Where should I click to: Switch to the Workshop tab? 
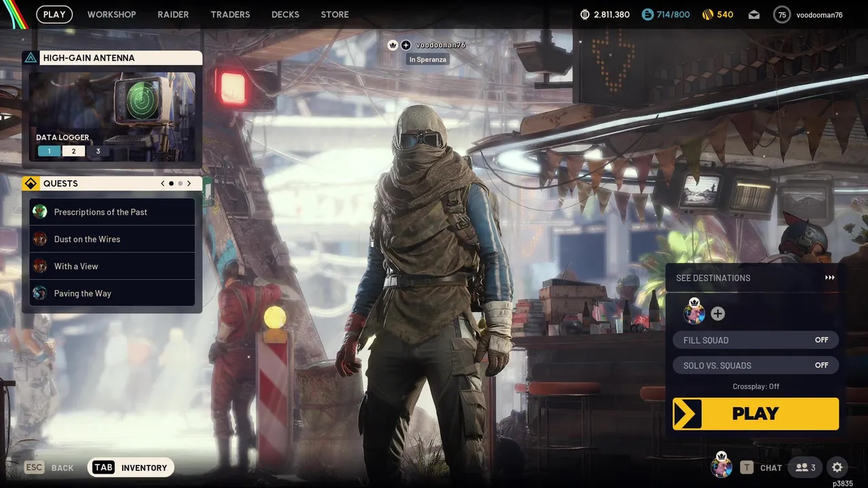pos(112,14)
